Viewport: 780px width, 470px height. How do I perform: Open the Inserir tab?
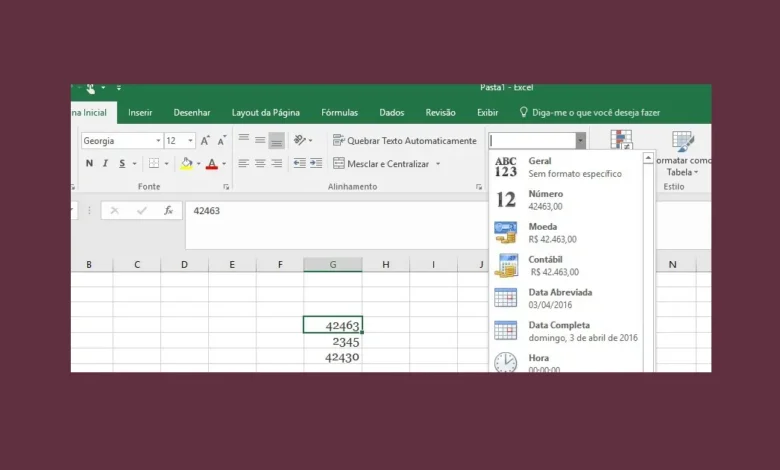tap(140, 112)
